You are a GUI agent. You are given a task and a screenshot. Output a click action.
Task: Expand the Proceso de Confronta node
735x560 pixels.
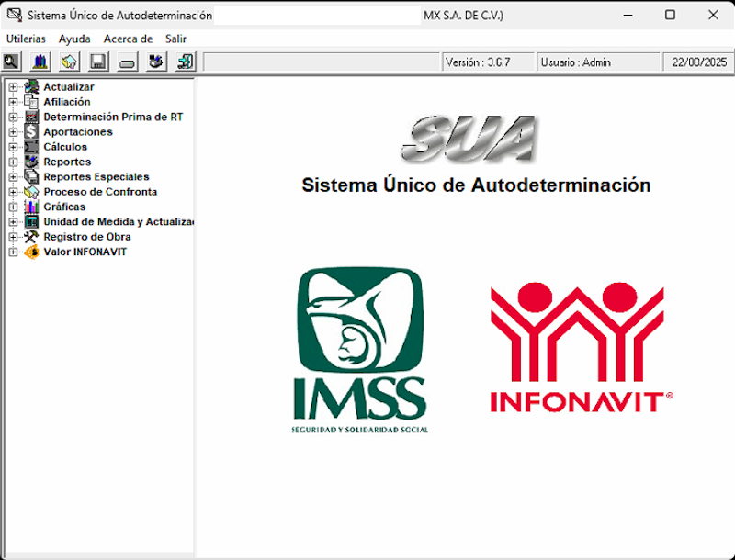[13, 192]
